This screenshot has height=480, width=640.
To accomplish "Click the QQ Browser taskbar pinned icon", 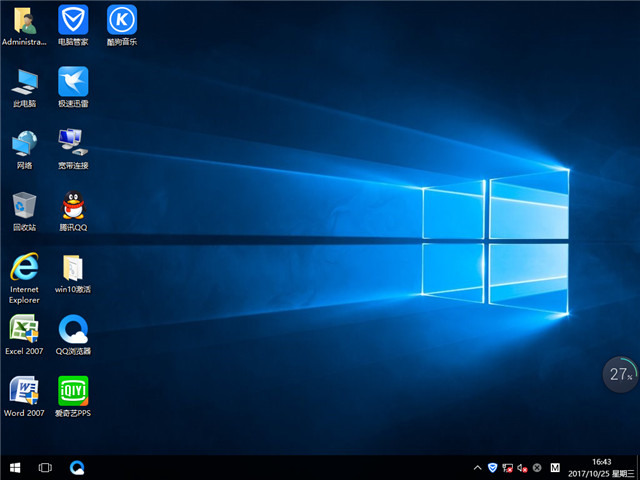I will click(77, 467).
